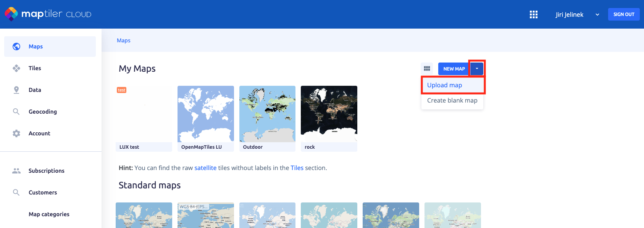Expand the Jiri Jelinek user dropdown
644x228 pixels.
point(597,14)
